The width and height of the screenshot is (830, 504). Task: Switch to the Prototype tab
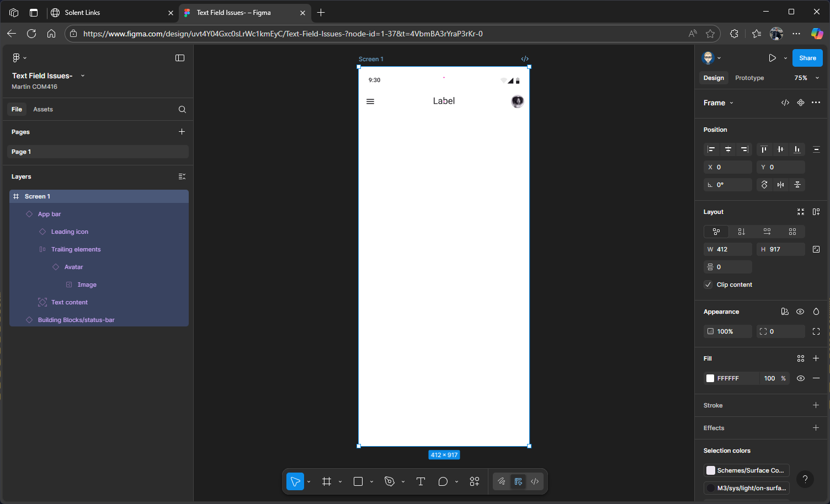(749, 78)
